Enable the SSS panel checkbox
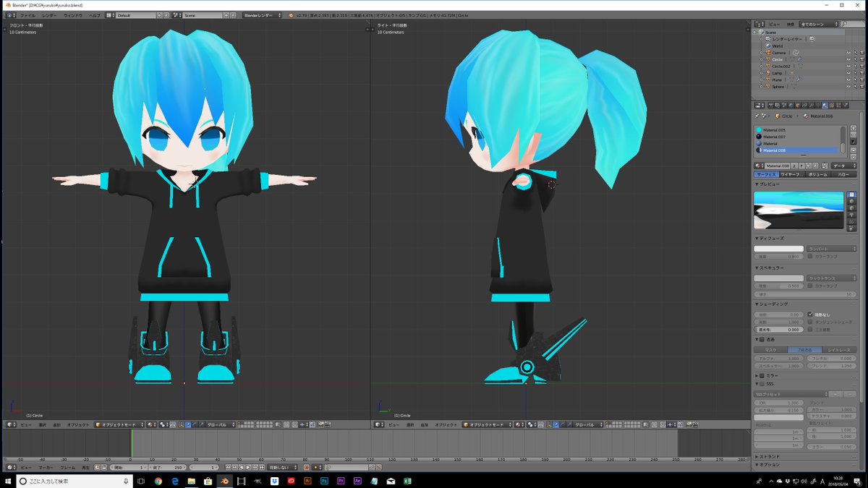The width and height of the screenshot is (868, 488). [762, 384]
